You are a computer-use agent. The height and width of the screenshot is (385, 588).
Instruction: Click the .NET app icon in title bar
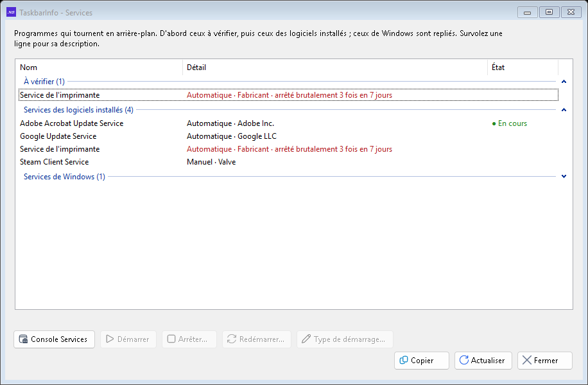[x=12, y=12]
